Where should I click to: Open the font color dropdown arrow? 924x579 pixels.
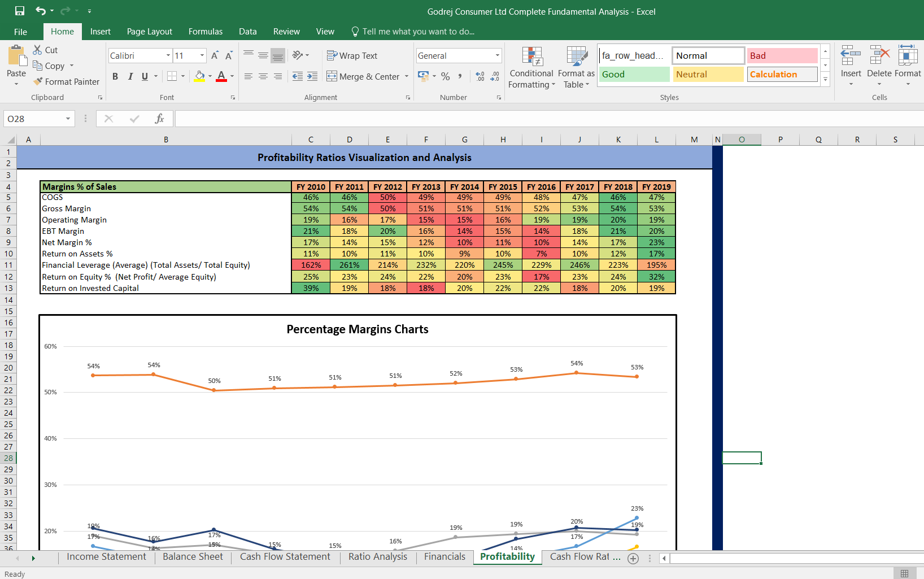232,76
